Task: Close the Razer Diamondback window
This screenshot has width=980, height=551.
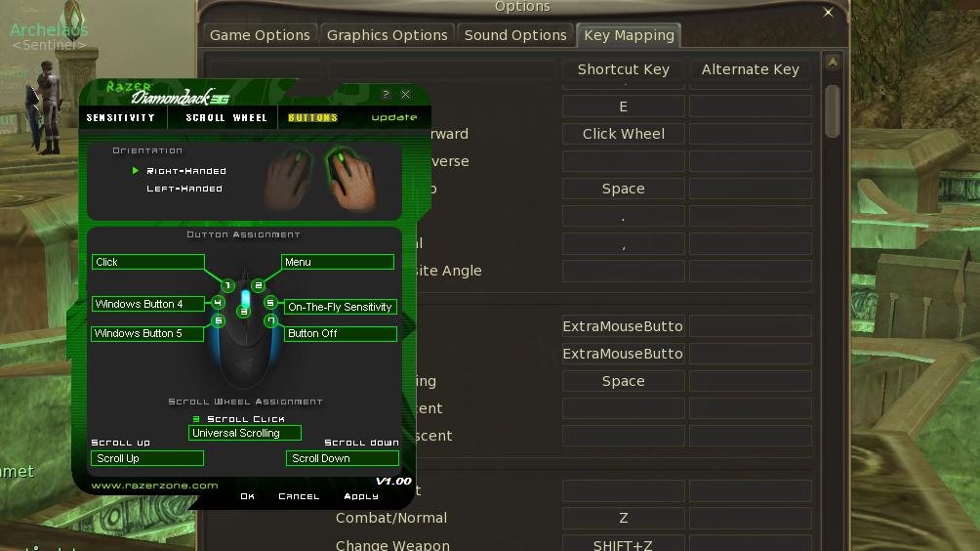Action: [406, 95]
